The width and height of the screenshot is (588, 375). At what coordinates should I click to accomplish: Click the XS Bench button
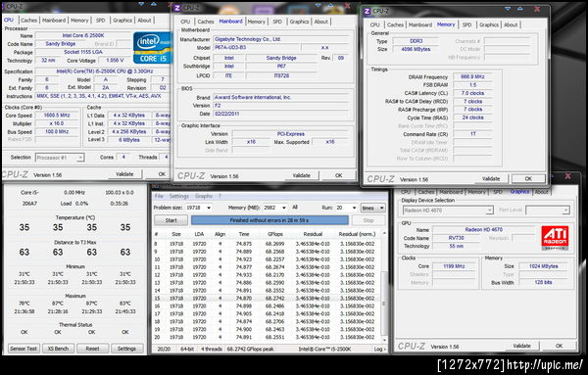(x=58, y=349)
